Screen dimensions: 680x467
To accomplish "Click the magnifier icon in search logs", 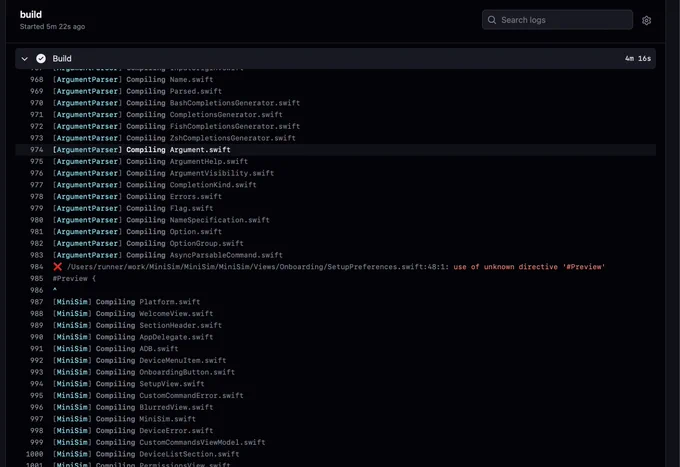I will 492,20.
